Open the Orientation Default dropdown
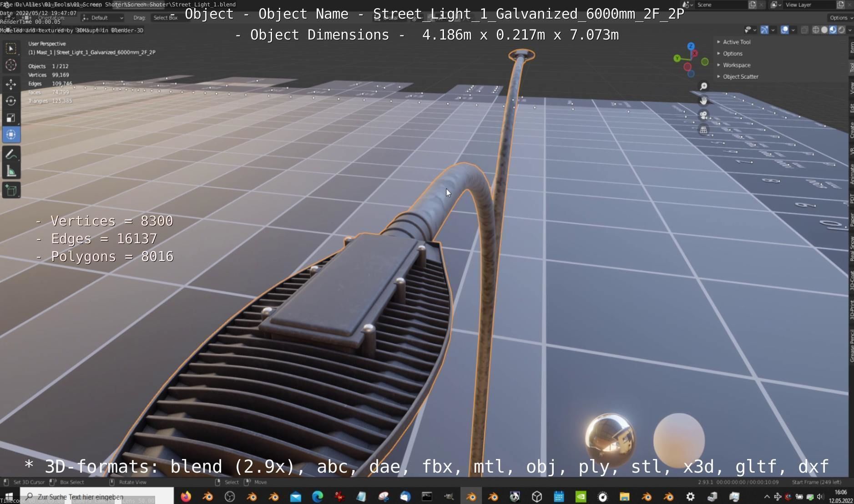 [103, 18]
